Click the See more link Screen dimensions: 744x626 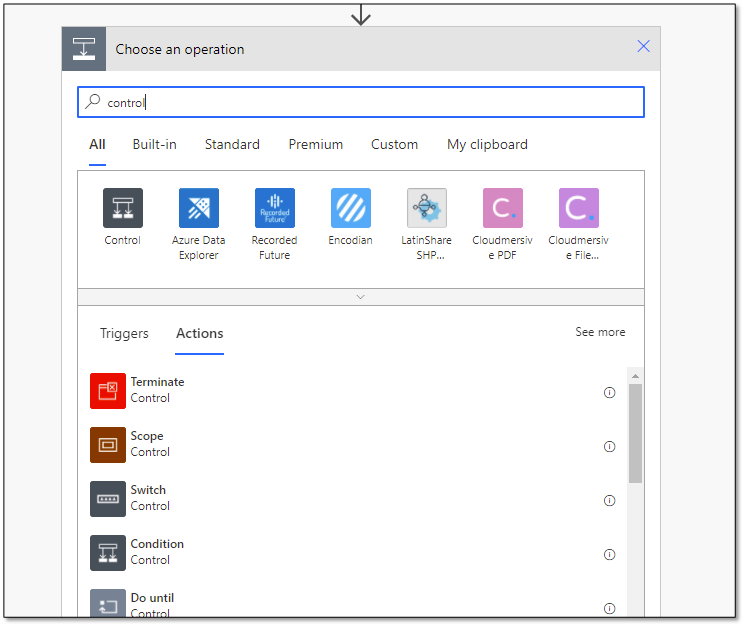(x=600, y=332)
